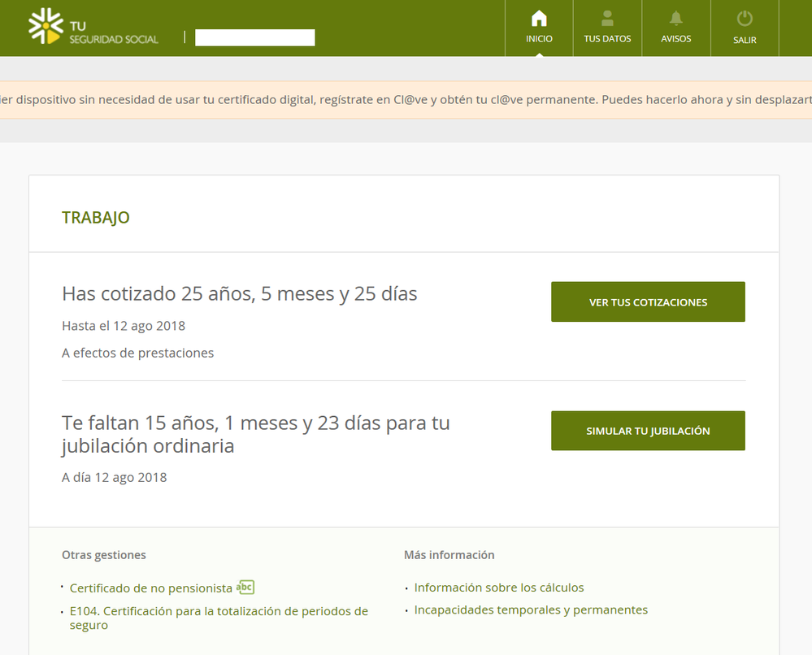Open Incapacidades temporales y permanentes link
812x655 pixels.
531,610
